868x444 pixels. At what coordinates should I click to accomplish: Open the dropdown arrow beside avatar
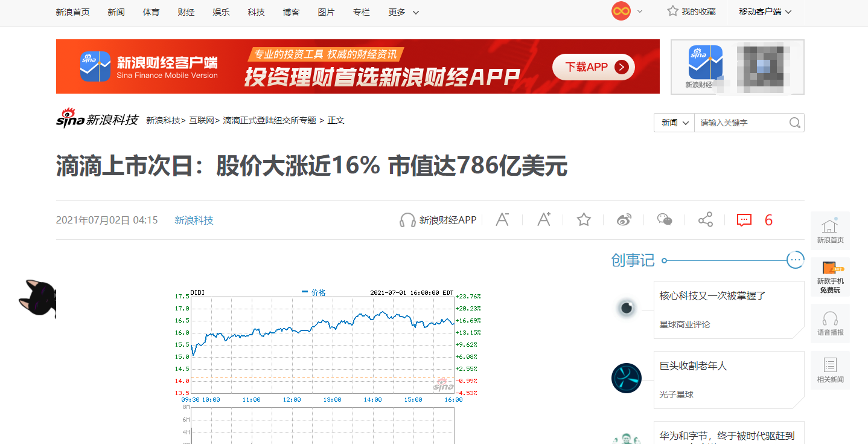coord(640,11)
